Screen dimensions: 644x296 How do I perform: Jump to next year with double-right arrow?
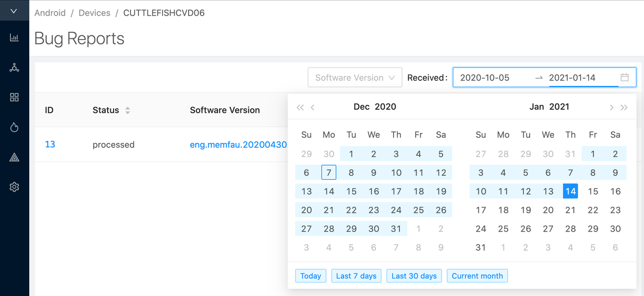tap(624, 107)
